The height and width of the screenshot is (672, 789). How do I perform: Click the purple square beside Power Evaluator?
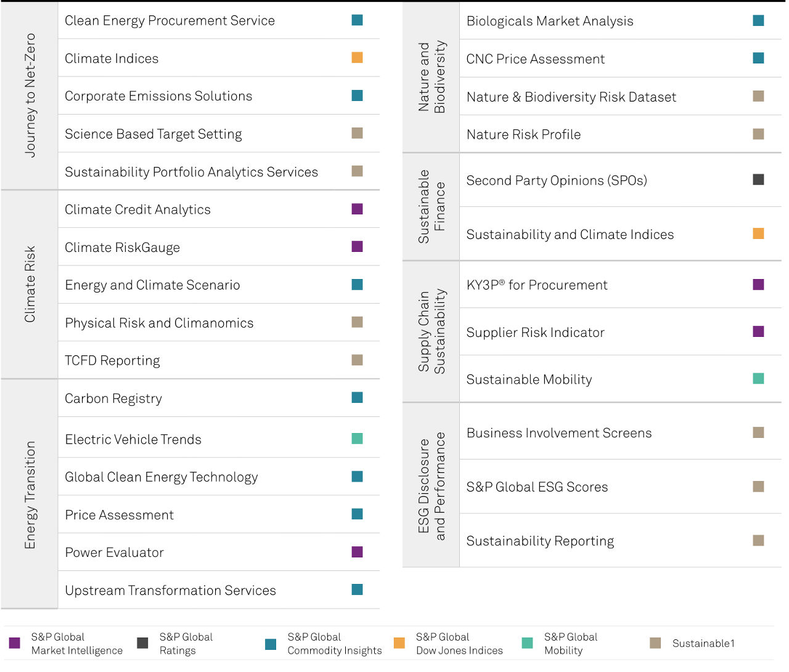(357, 552)
